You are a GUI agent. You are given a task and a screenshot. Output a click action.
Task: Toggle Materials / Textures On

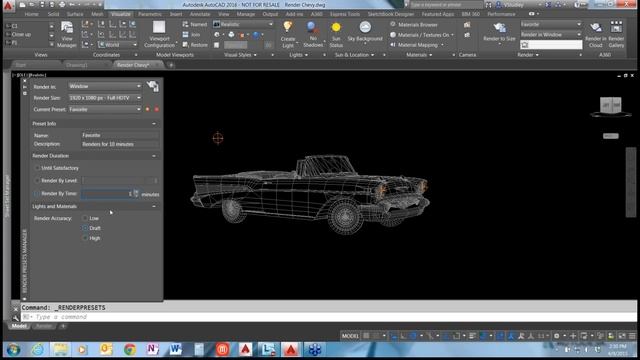(x=422, y=35)
